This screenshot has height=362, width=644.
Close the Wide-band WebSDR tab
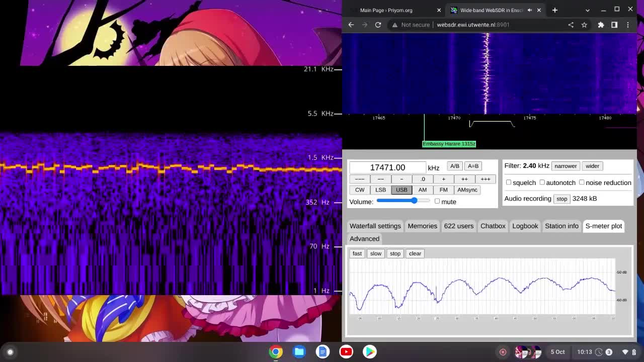[x=539, y=10]
